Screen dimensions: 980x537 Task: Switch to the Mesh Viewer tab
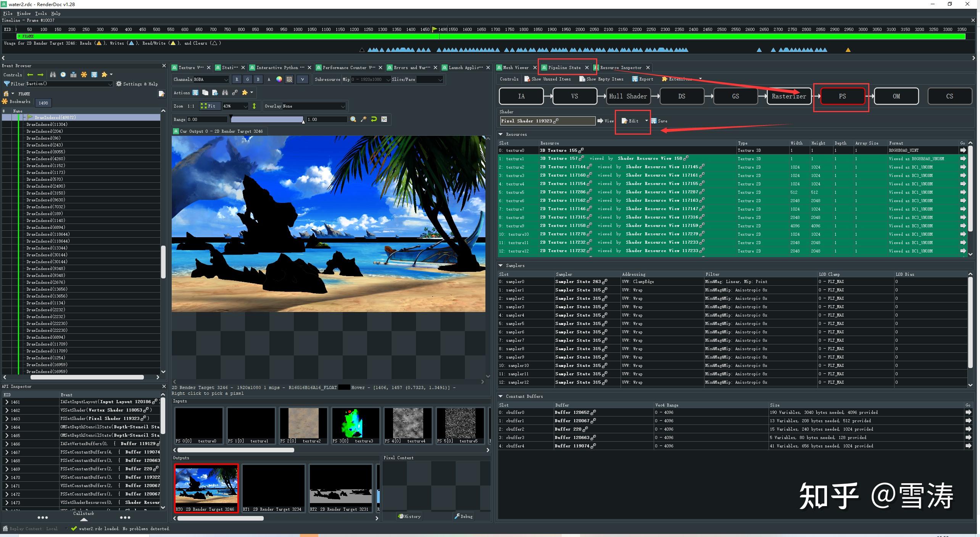coord(515,68)
